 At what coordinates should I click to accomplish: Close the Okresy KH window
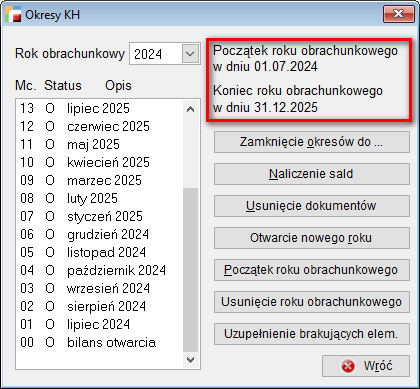(x=398, y=14)
